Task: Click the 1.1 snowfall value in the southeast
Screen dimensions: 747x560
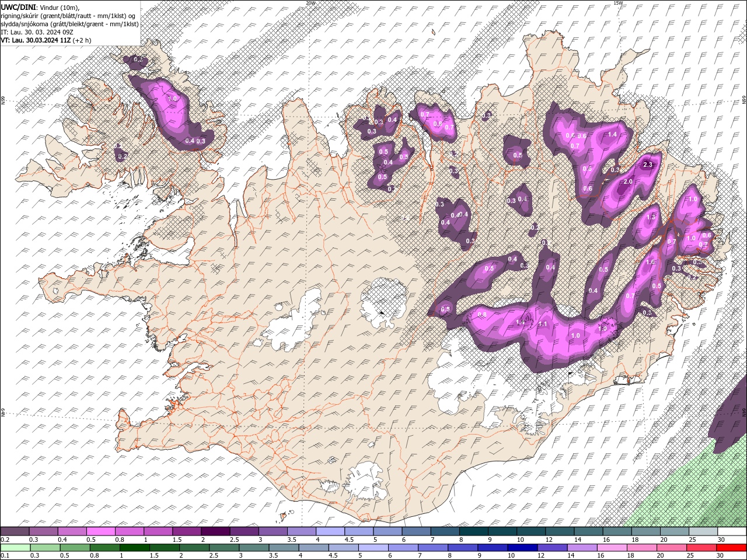Action: point(542,324)
